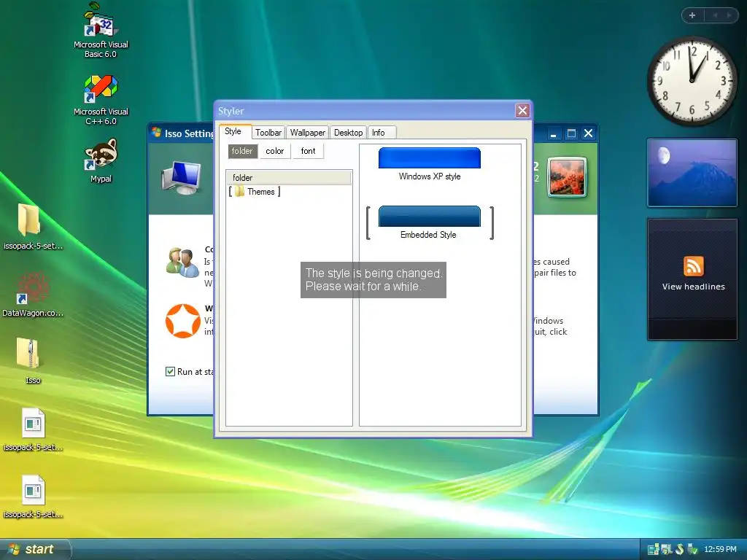Select the folder sub-tab button

tap(242, 151)
